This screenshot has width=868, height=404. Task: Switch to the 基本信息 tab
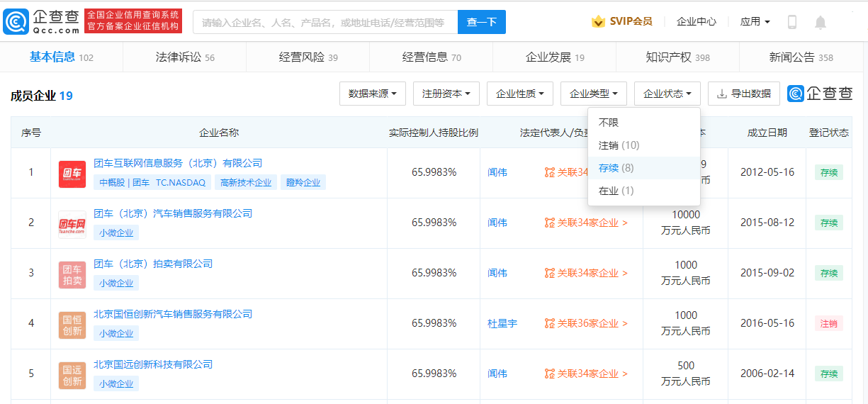click(x=61, y=57)
